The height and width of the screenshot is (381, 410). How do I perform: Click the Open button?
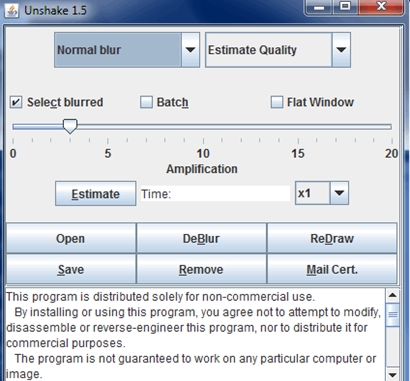(71, 239)
